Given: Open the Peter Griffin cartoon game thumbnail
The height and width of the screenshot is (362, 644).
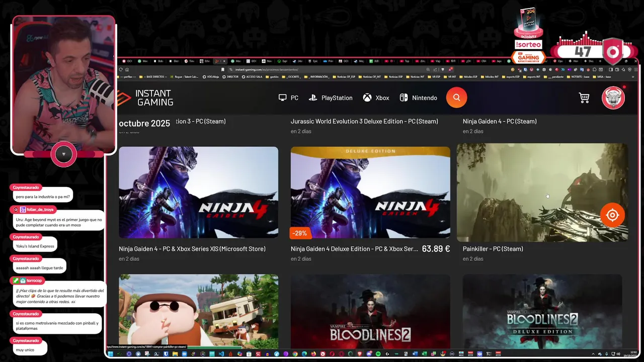Looking at the screenshot, I should pos(198,311).
